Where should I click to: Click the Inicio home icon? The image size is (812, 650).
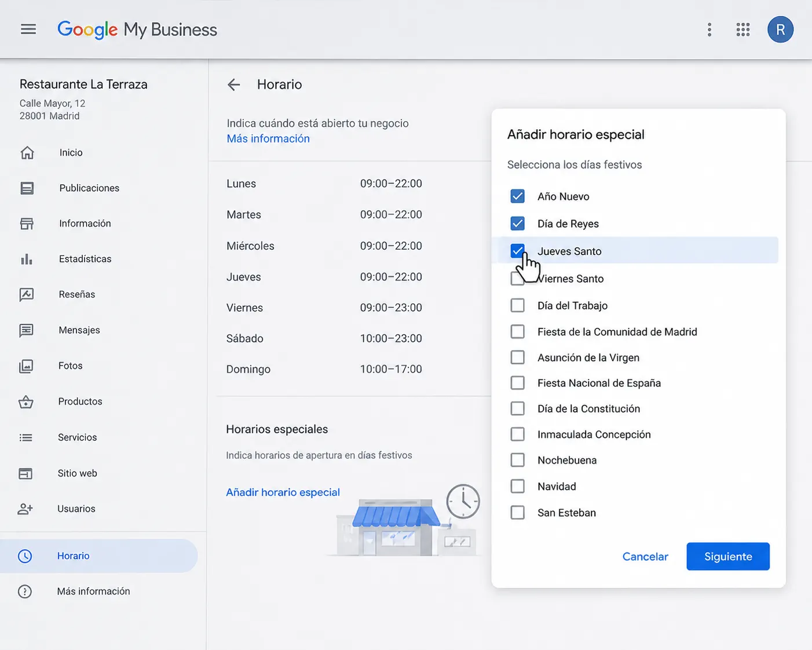27,152
